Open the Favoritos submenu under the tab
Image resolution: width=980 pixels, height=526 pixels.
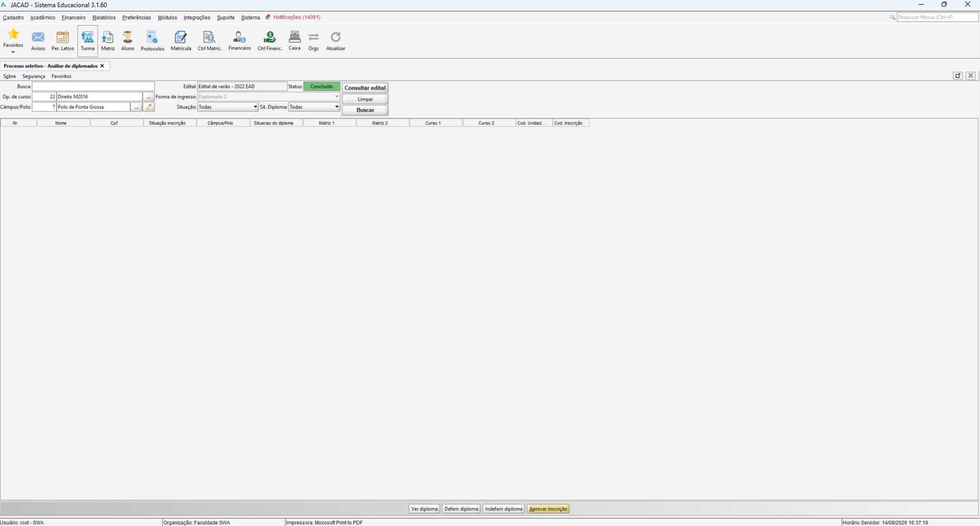coord(61,76)
